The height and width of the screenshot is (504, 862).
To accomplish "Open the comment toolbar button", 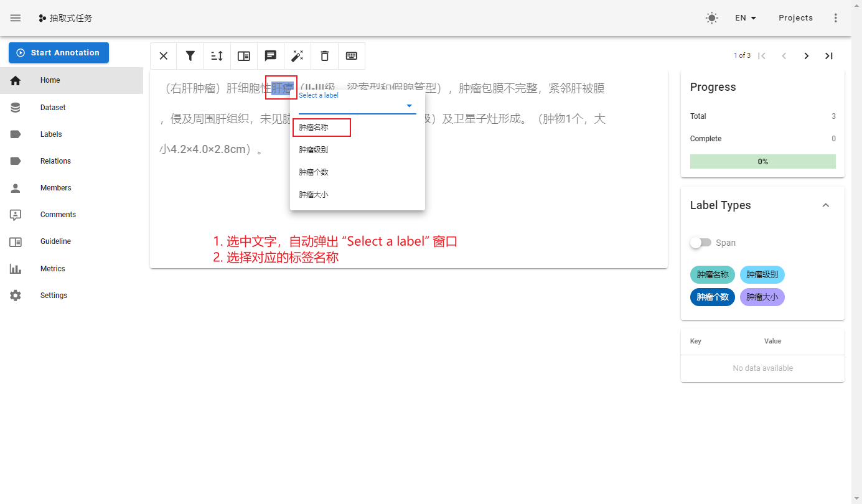I will pos(271,56).
